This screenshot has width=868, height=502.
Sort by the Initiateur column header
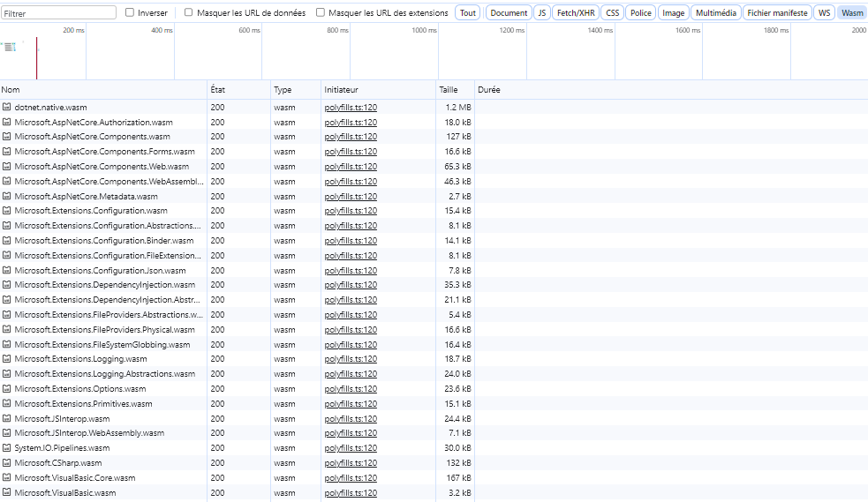(378, 90)
